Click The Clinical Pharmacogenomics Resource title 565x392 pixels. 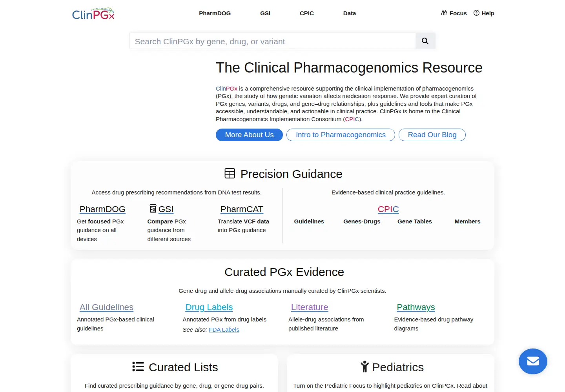click(349, 68)
